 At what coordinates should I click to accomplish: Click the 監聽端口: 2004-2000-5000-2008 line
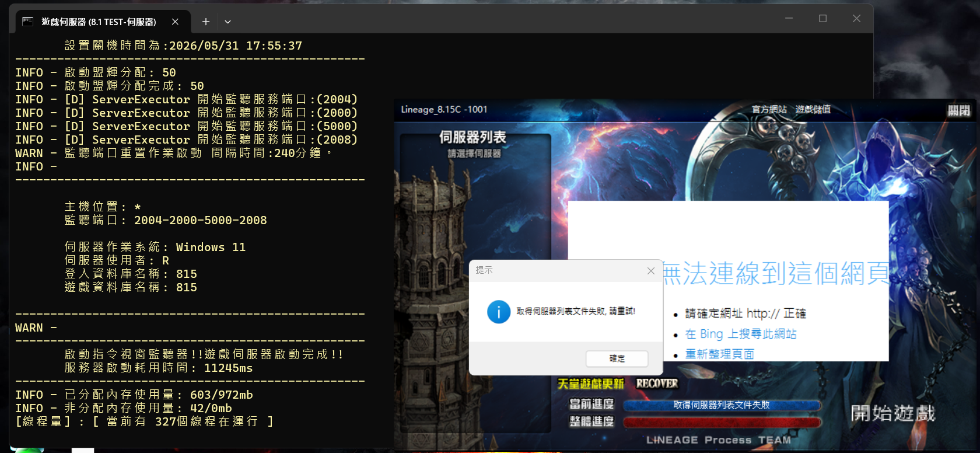click(166, 220)
